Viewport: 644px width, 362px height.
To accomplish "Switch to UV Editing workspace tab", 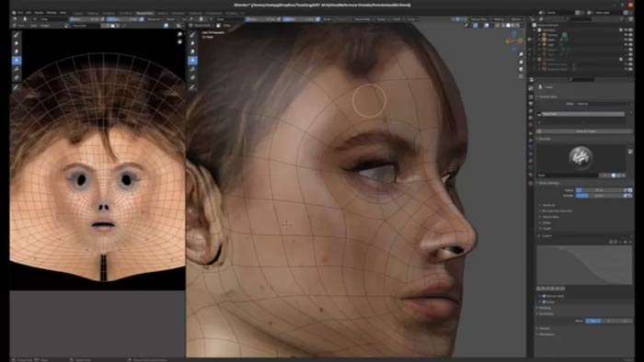I will 126,13.
